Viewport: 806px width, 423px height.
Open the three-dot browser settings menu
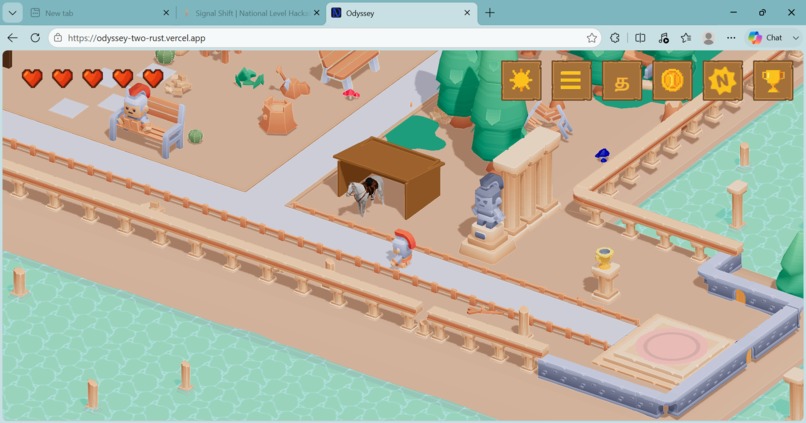731,38
